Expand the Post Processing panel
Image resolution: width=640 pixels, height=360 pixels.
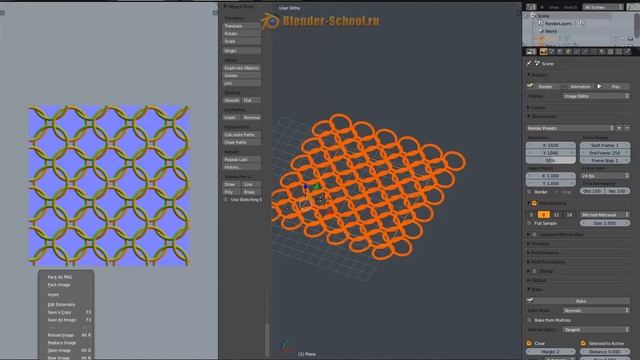(546, 262)
